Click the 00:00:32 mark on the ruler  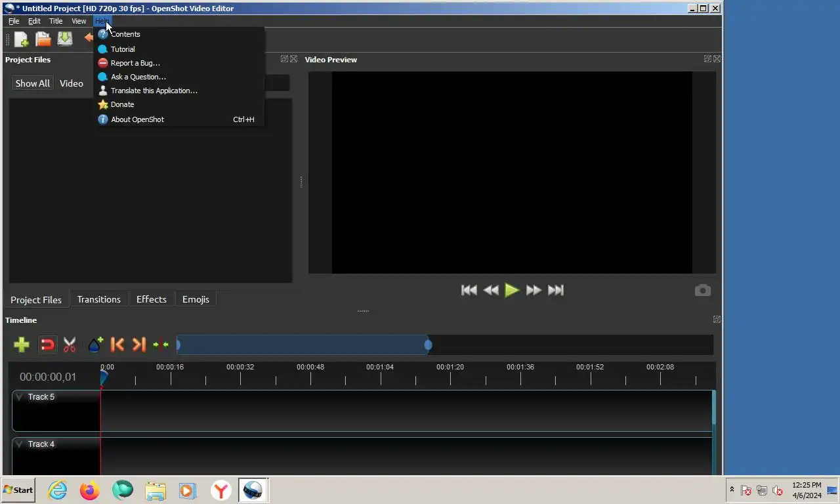pyautogui.click(x=240, y=367)
